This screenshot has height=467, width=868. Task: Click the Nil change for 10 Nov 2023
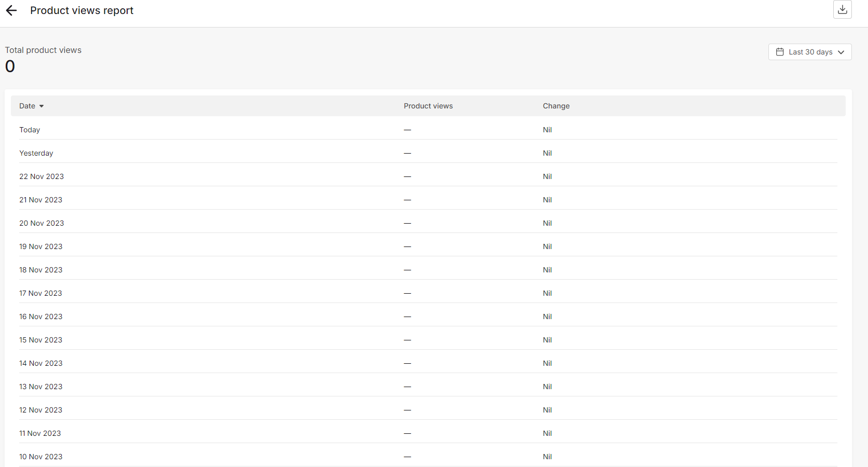[x=547, y=457]
